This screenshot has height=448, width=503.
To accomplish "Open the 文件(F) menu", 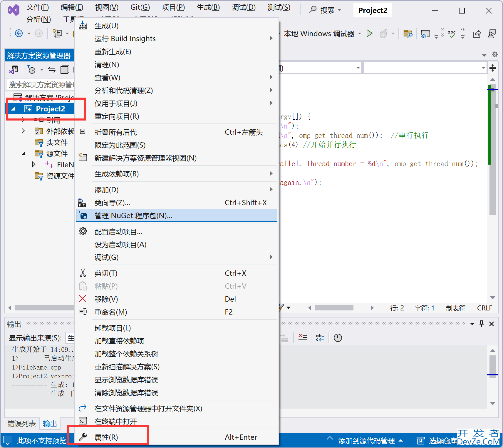I will pos(38,7).
